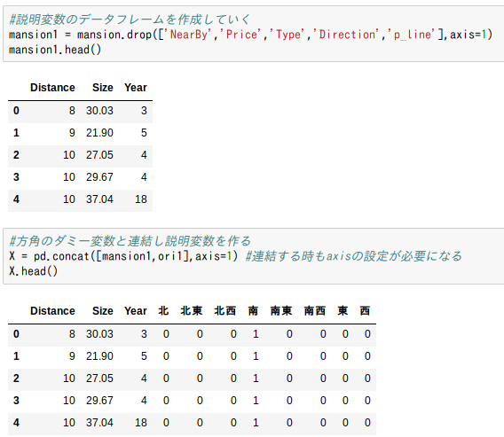This screenshot has height=437, width=504.
Task: Click the Distance header in mansion1 output table
Action: (x=52, y=88)
